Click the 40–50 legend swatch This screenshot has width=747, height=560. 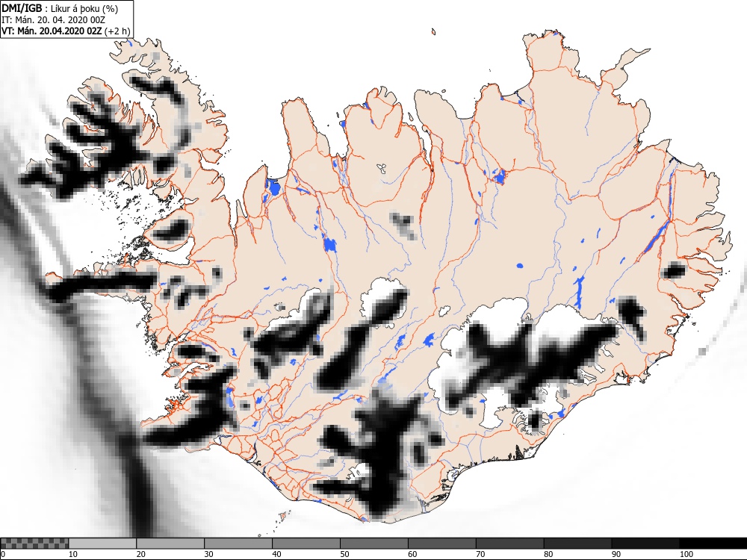(306, 544)
